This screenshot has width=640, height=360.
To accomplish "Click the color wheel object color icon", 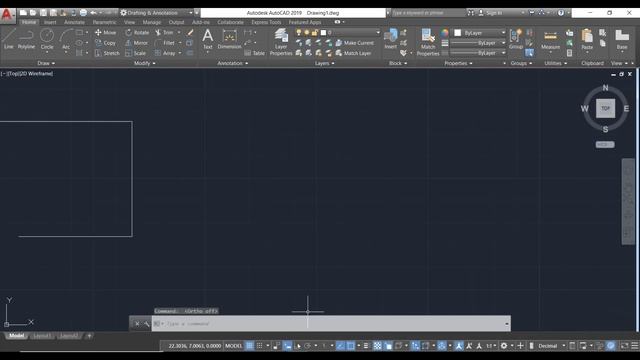I will coord(444,32).
